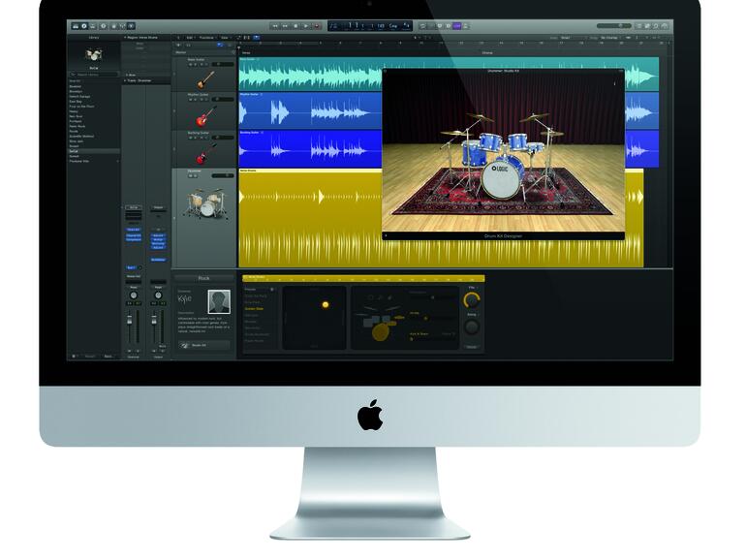
Task: Click the Stop transport button
Action: [x=295, y=26]
